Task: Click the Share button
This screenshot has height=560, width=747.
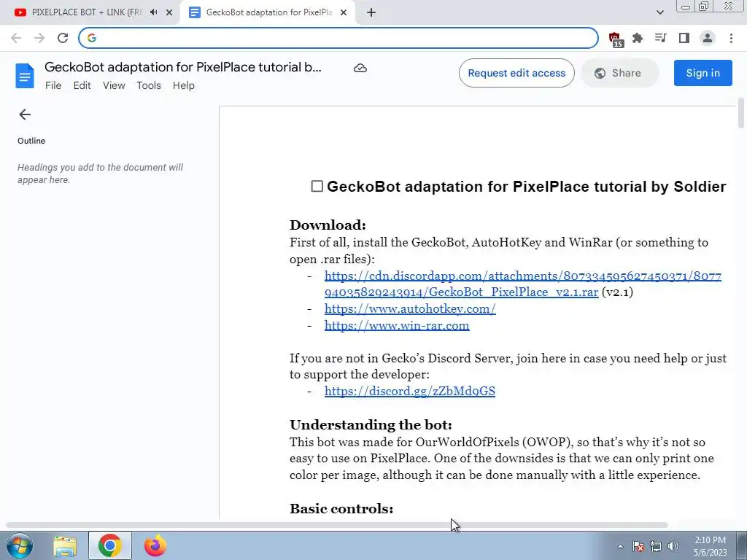Action: (x=620, y=73)
